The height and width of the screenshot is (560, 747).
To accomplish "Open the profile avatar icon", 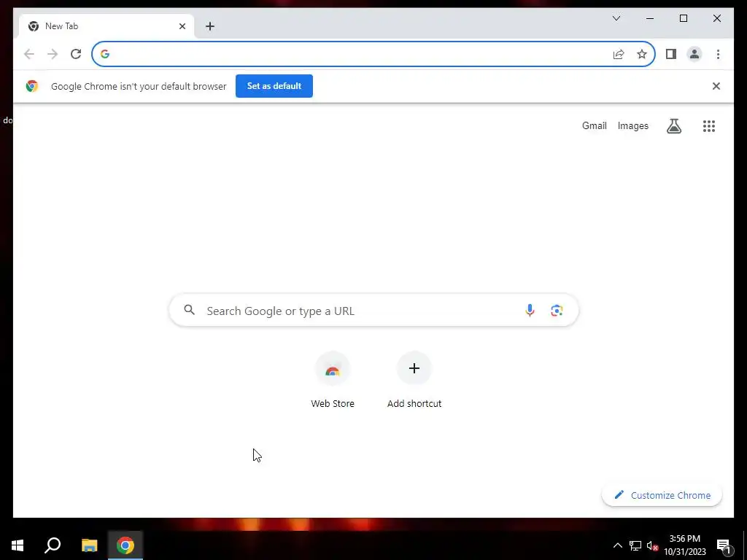I will [x=694, y=54].
